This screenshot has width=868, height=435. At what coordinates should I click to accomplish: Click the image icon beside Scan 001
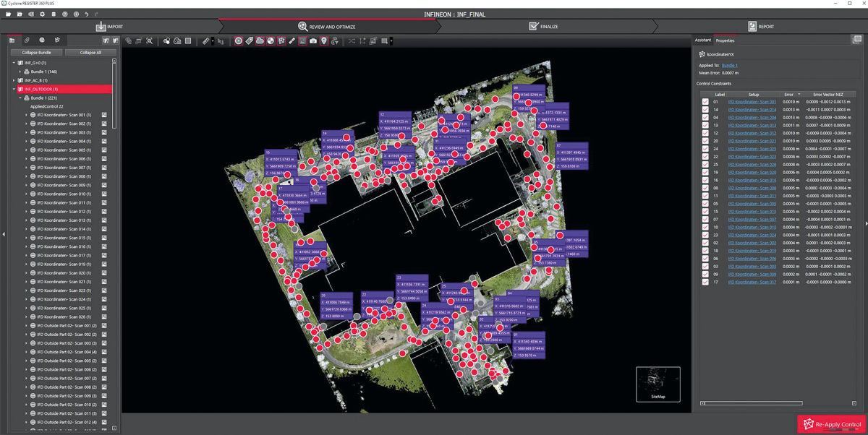click(104, 115)
